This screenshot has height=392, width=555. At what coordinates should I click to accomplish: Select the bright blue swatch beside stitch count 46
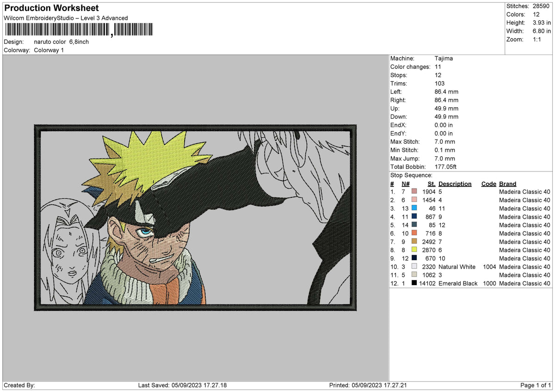414,208
